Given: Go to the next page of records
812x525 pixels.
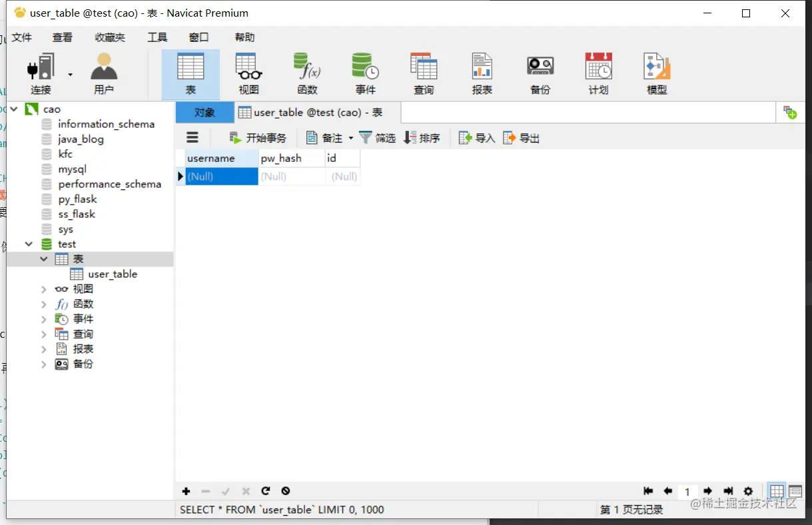Looking at the screenshot, I should pos(707,491).
